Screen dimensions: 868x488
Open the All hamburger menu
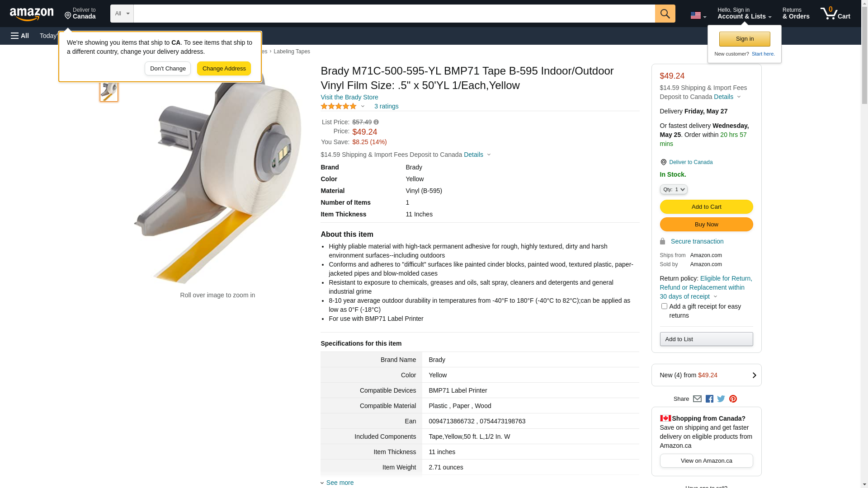[20, 36]
